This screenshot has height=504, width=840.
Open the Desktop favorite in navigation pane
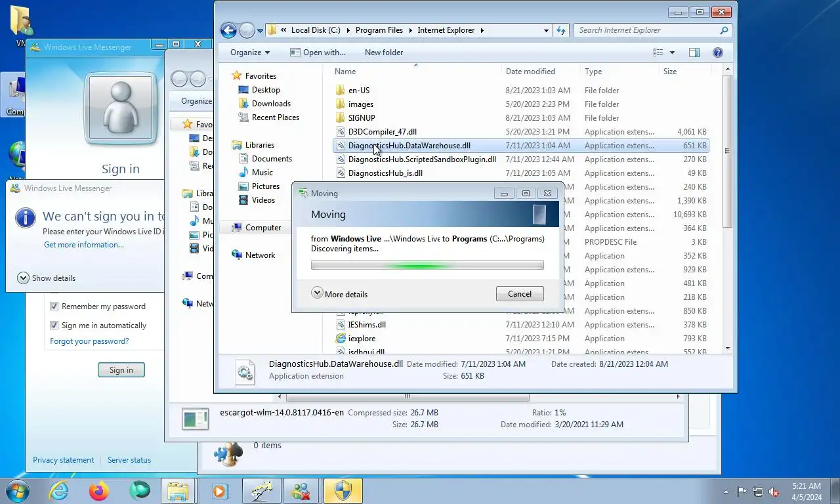pyautogui.click(x=266, y=90)
